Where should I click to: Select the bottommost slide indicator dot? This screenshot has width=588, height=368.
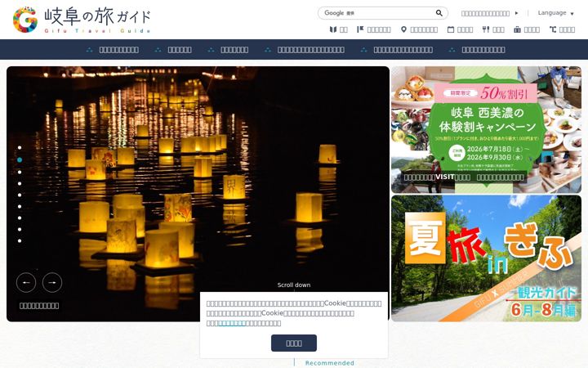coord(20,241)
